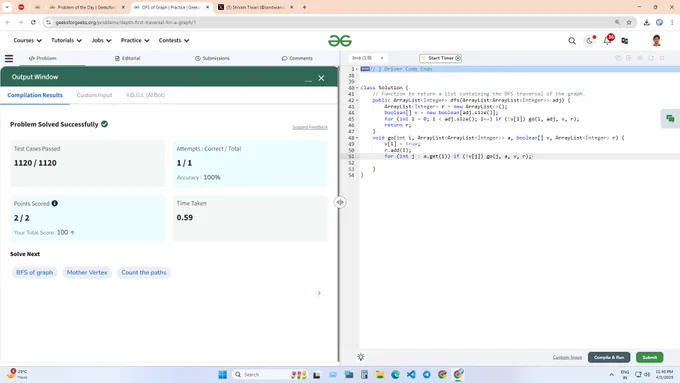Open File Explorer from taskbar
Screen dimensions: 680x383
[x=380, y=375]
